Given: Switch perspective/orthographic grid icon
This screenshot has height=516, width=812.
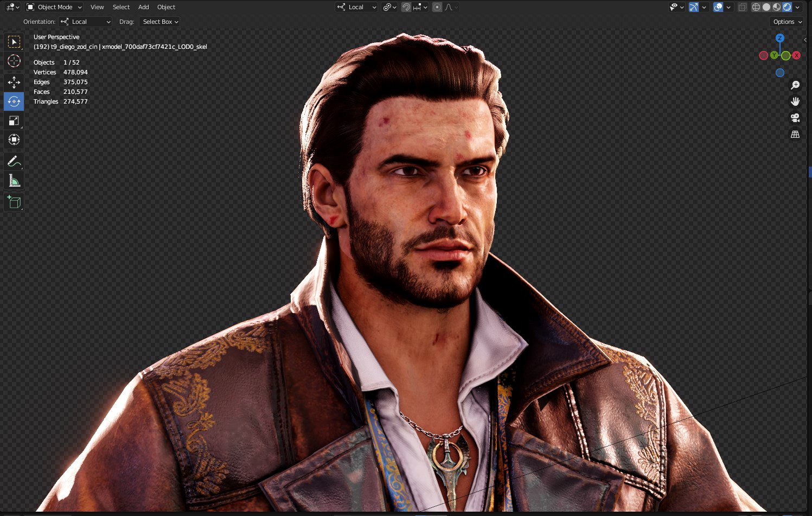Looking at the screenshot, I should 795,134.
